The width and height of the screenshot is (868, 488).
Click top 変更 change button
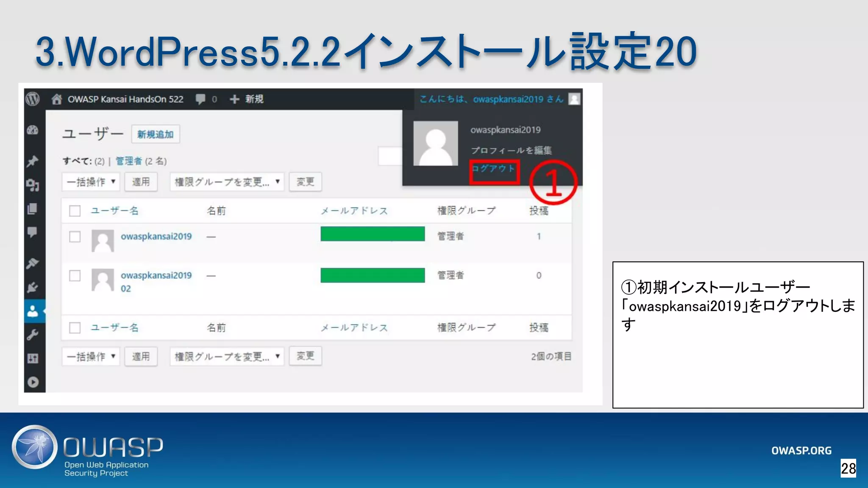pyautogui.click(x=305, y=182)
